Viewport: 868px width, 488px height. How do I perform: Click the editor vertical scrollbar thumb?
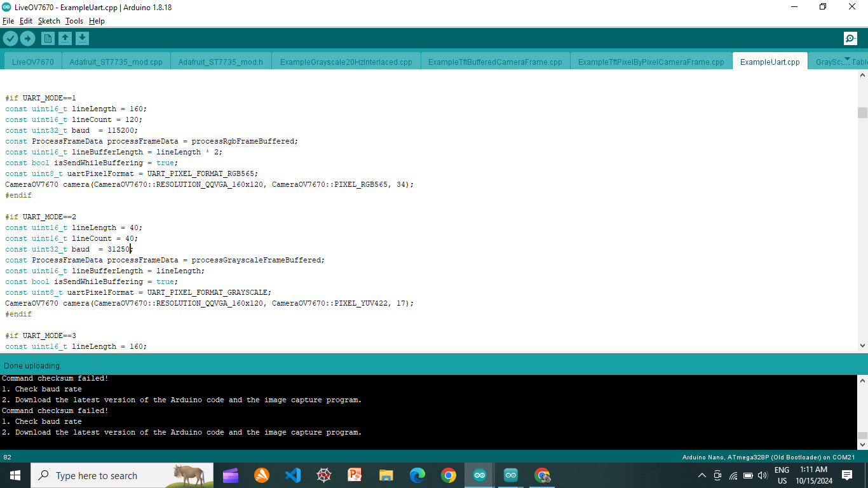[x=862, y=112]
